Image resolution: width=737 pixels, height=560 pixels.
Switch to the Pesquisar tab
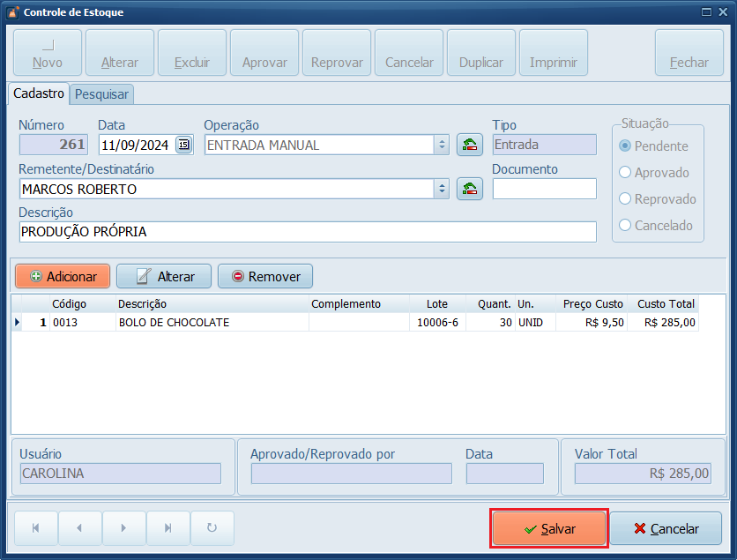click(x=101, y=94)
